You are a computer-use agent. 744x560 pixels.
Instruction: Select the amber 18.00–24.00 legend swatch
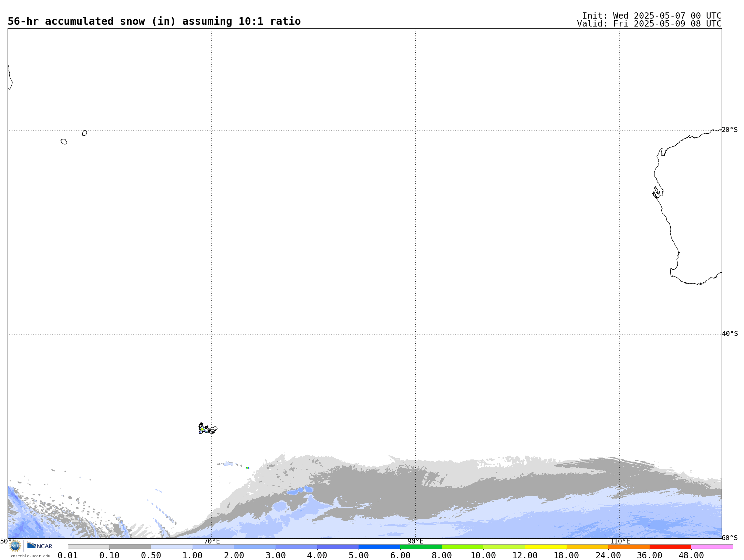587,547
